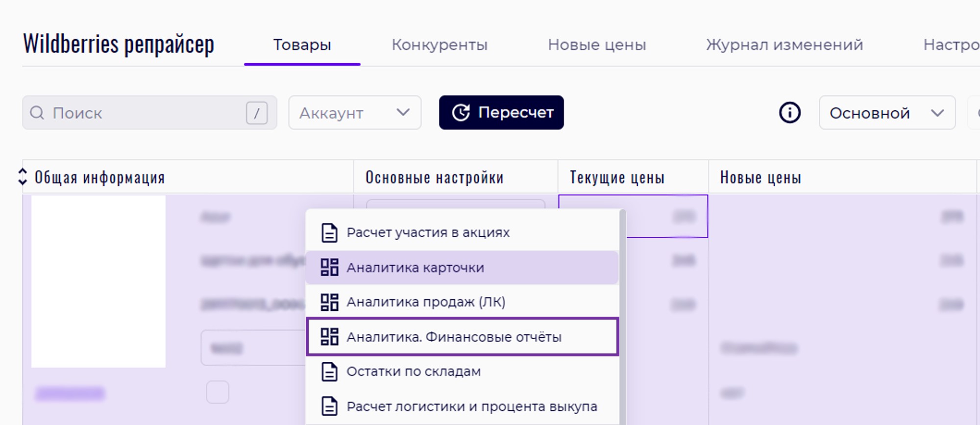Screen dimensions: 980x425
Task: Go to the Новые цены tab
Action: click(x=597, y=45)
